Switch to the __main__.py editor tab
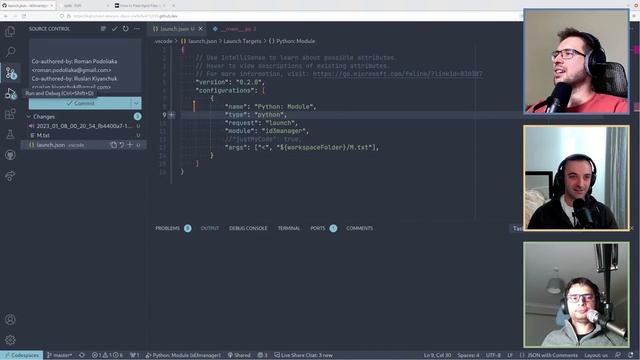The height and width of the screenshot is (360, 640). (236, 29)
